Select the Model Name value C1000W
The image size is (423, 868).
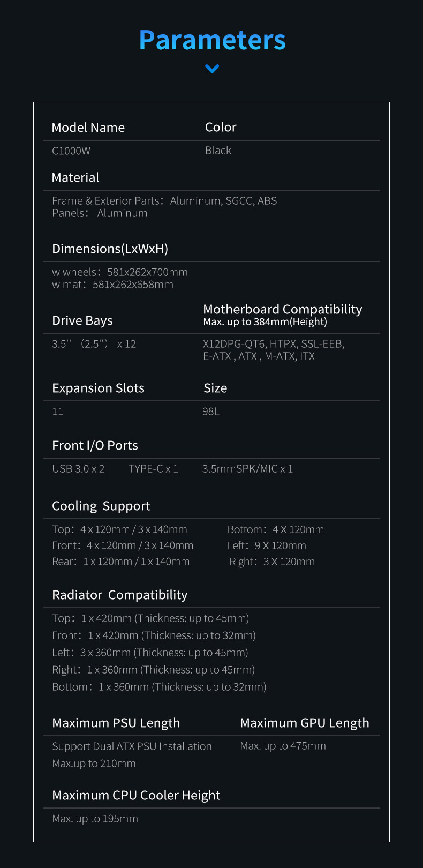click(x=71, y=151)
